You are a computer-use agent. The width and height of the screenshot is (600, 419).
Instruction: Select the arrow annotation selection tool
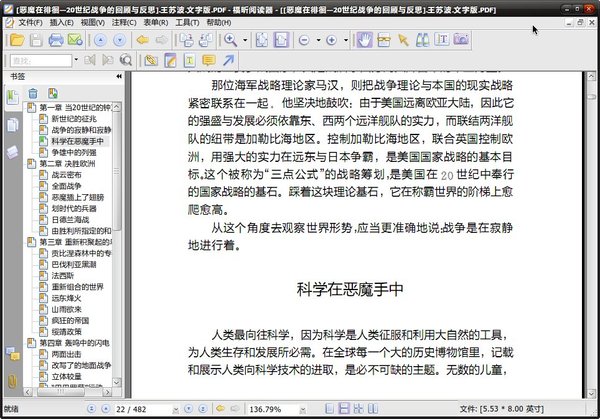(x=403, y=40)
